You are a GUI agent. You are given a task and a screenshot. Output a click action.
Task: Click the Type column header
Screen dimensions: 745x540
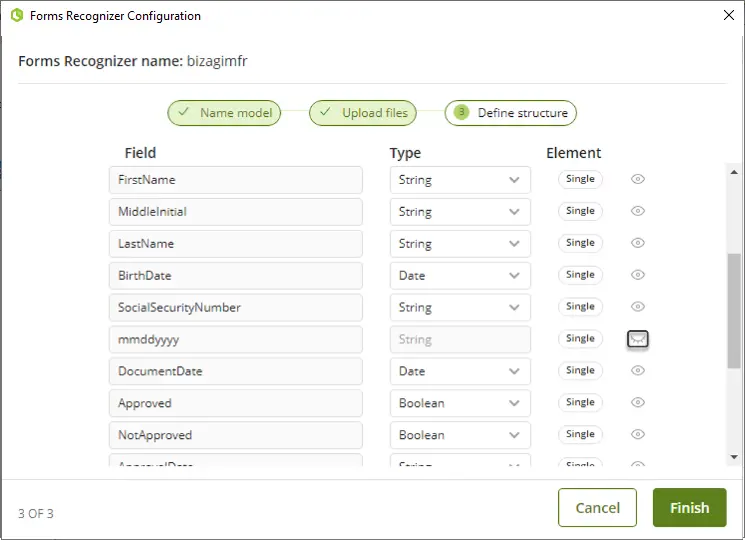click(x=405, y=153)
